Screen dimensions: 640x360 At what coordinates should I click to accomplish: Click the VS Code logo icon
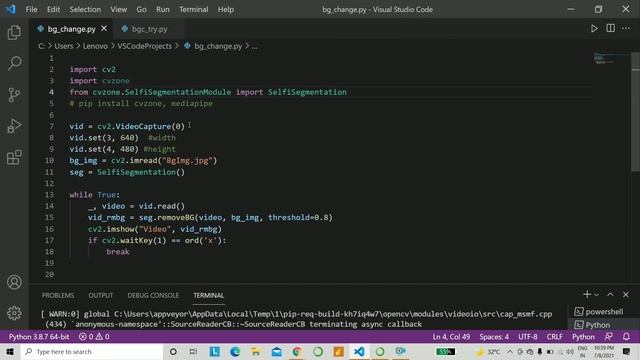click(x=10, y=9)
